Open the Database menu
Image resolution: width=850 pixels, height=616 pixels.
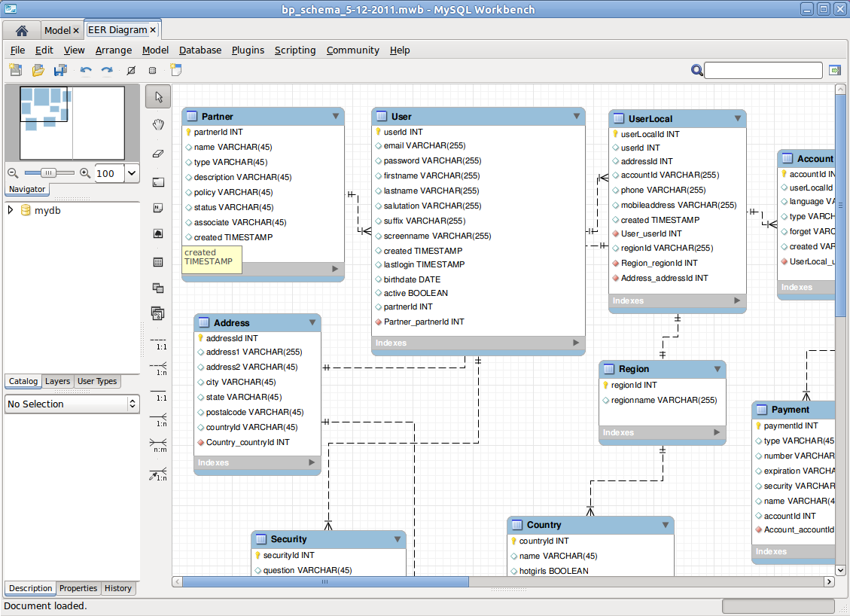[200, 50]
